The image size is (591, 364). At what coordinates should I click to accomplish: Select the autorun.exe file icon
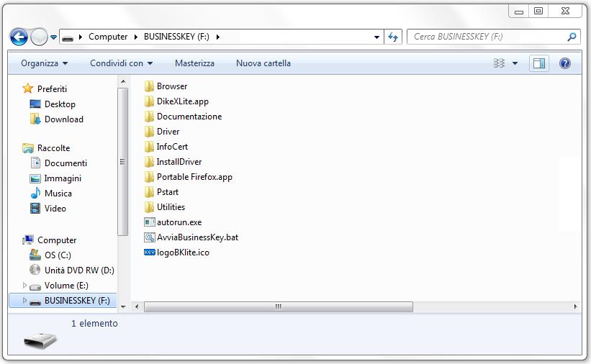(x=150, y=222)
